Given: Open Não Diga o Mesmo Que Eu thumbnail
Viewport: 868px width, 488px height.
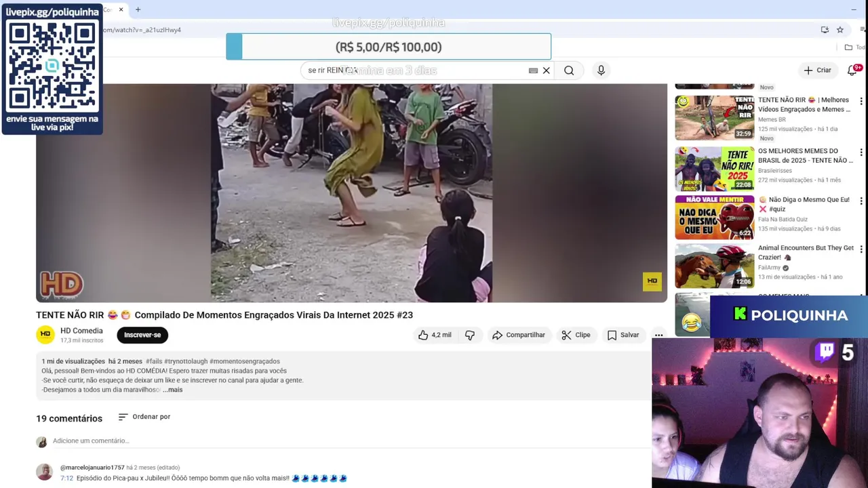Looking at the screenshot, I should point(714,218).
